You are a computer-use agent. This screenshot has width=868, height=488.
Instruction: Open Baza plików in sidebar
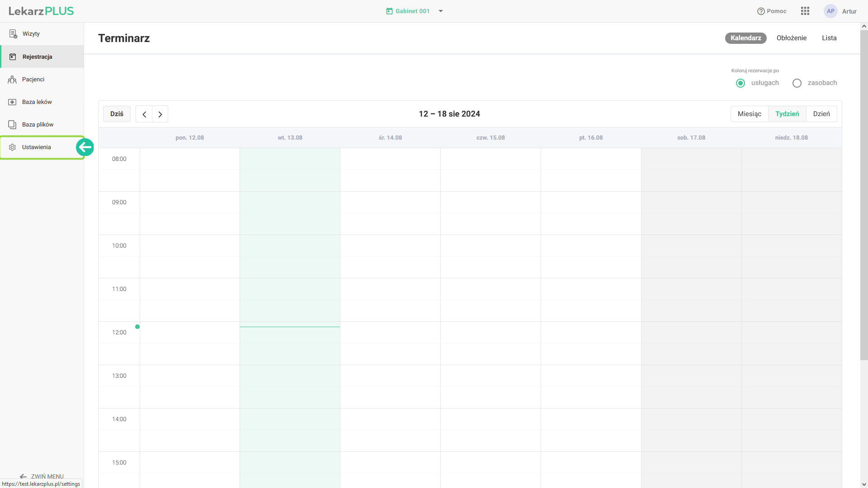pyautogui.click(x=42, y=125)
